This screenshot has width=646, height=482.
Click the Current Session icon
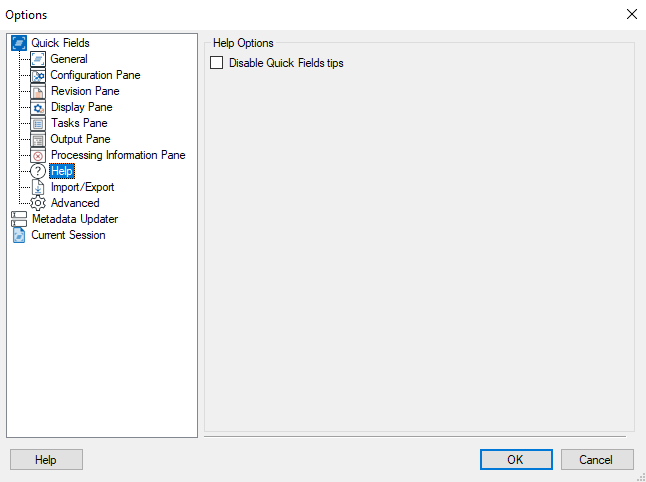pos(19,235)
